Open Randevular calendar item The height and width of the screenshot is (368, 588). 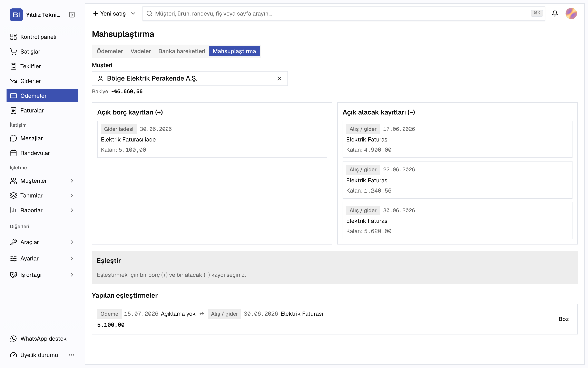coord(42,153)
